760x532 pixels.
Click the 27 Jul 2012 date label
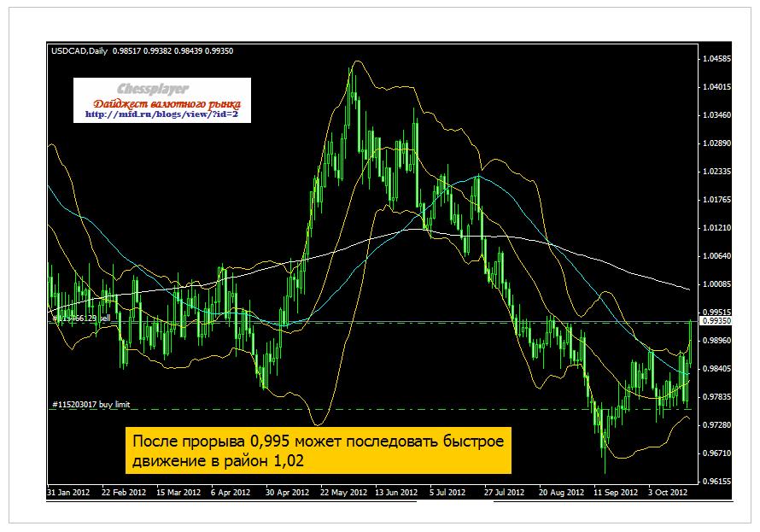(x=502, y=492)
